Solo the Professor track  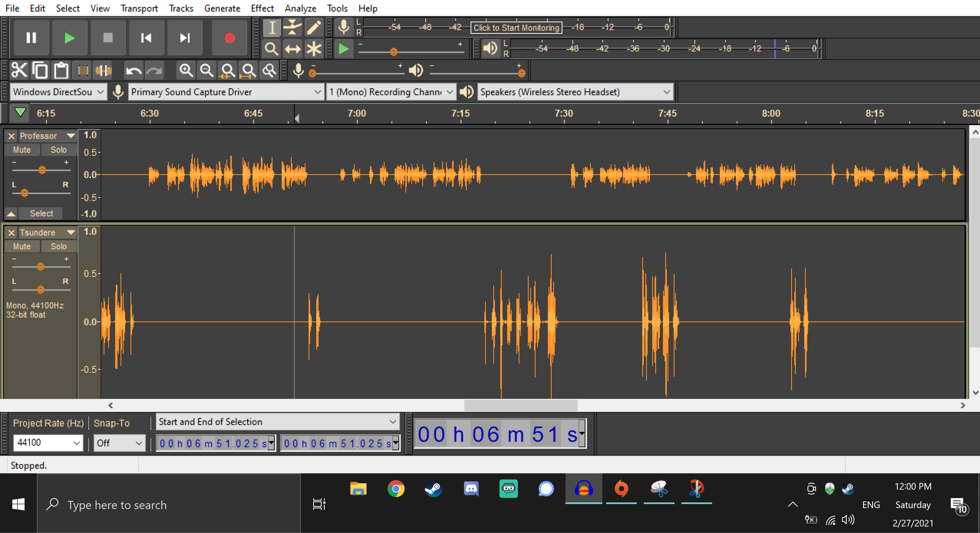pyautogui.click(x=59, y=150)
